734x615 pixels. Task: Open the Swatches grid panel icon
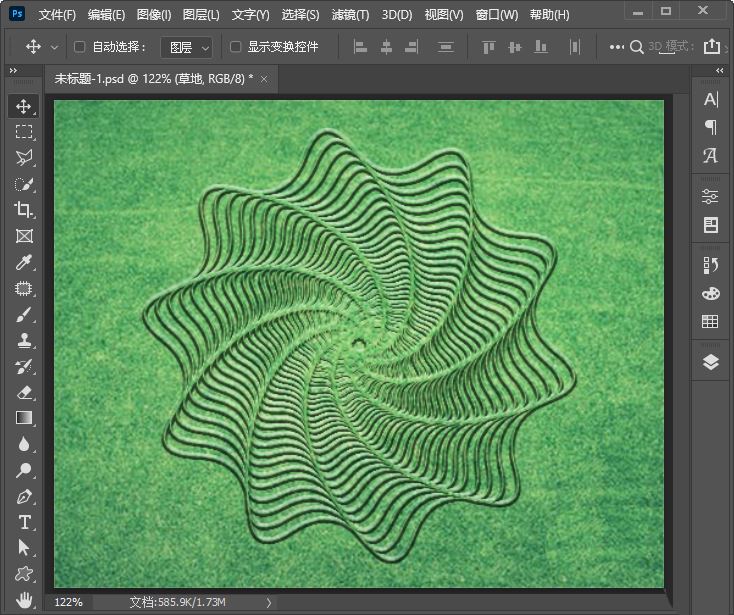[710, 321]
